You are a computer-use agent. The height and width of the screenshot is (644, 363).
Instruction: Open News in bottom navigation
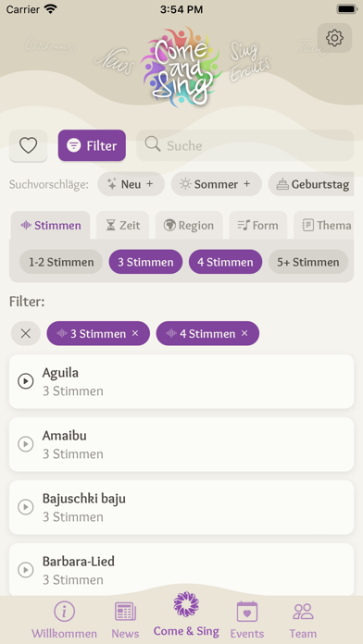coord(125,621)
